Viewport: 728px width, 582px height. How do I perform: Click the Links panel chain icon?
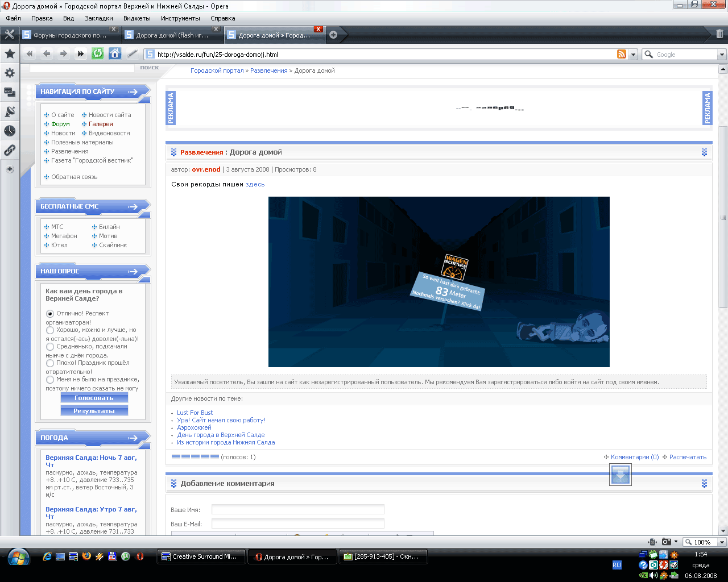click(10, 150)
